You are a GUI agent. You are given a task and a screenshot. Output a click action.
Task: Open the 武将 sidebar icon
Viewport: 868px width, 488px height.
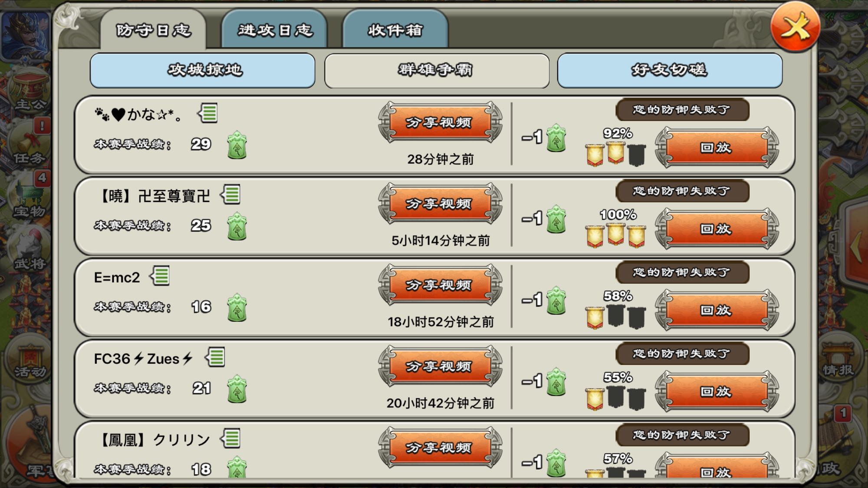[x=28, y=249]
